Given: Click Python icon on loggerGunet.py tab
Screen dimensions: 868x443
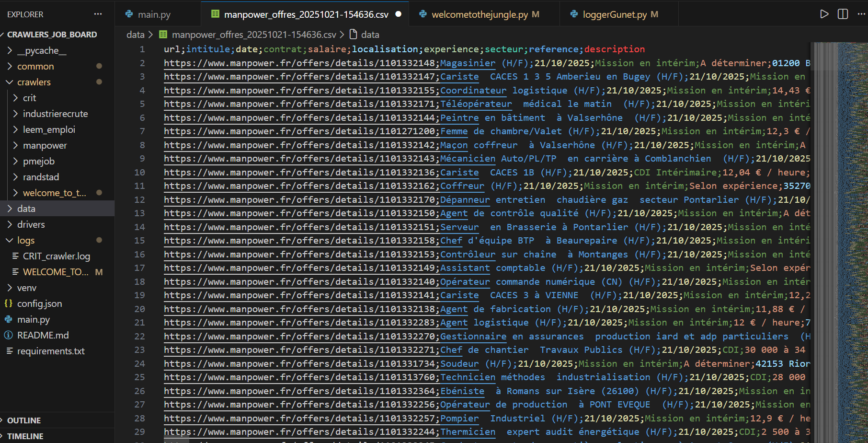Looking at the screenshot, I should point(574,14).
